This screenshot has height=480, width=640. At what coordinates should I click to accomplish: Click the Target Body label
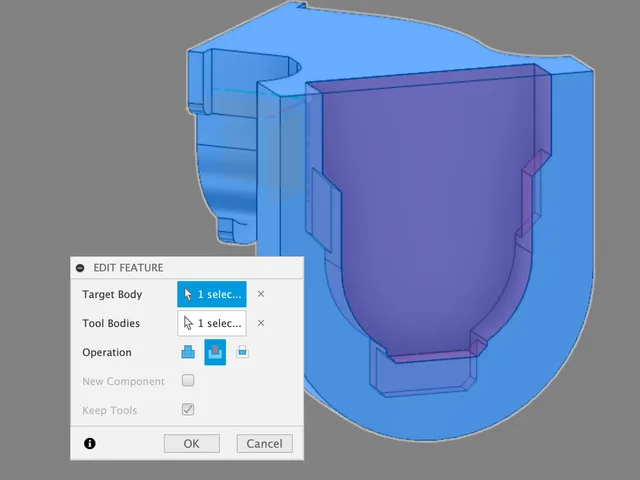pos(112,294)
